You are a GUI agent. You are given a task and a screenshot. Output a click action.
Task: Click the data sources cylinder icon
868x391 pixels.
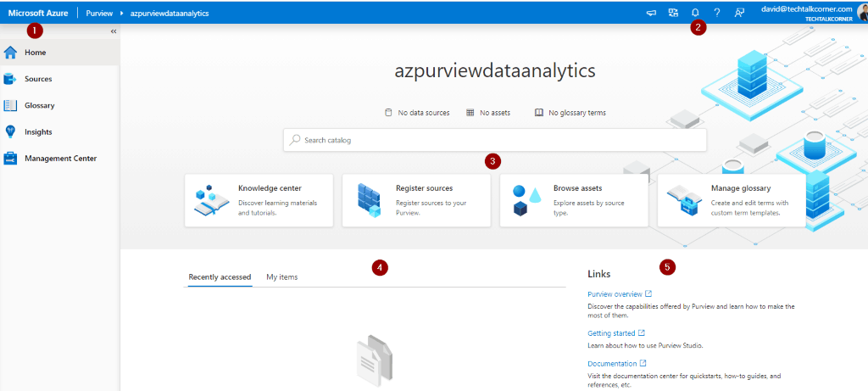click(x=388, y=113)
